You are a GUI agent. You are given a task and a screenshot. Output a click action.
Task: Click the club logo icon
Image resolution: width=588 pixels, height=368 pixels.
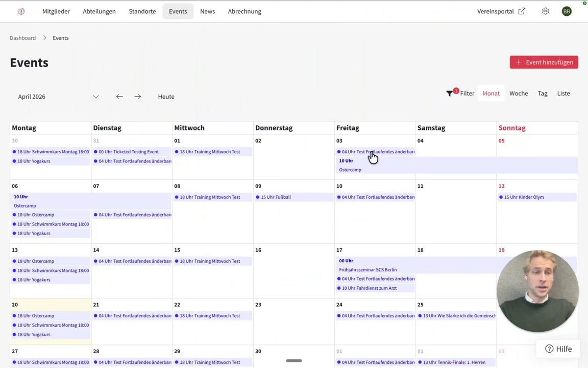(21, 11)
